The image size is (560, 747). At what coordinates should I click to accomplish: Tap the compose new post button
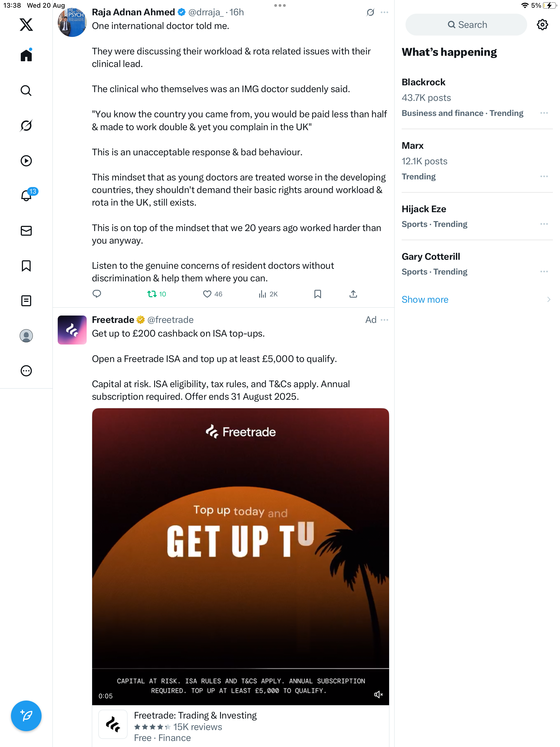point(26,716)
